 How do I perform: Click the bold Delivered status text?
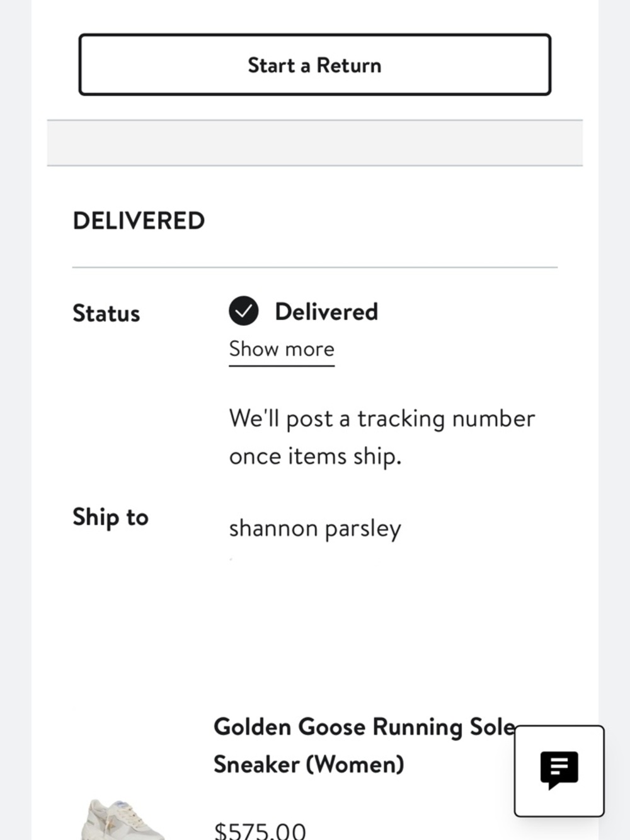(x=326, y=311)
